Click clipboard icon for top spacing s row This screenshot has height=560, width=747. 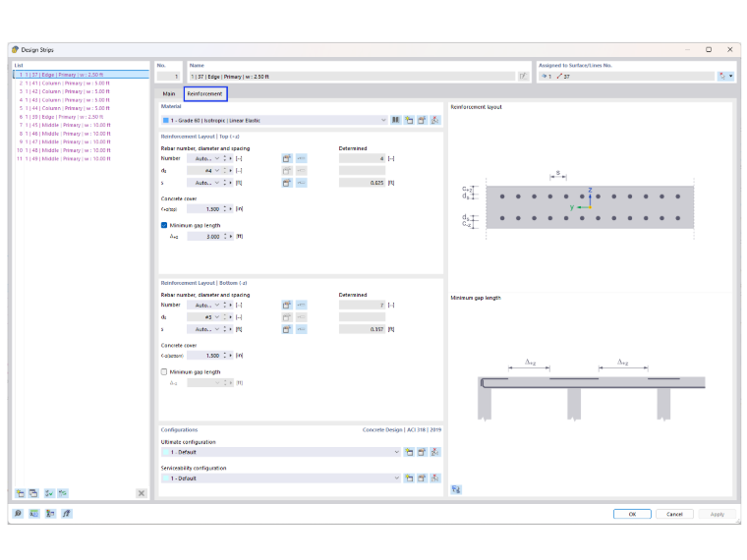287,183
